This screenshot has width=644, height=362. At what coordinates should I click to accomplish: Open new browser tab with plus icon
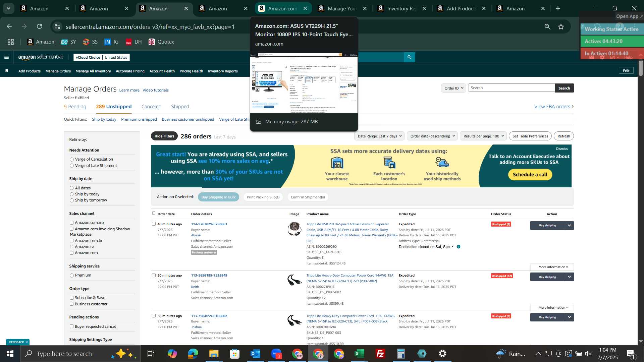pos(558,8)
